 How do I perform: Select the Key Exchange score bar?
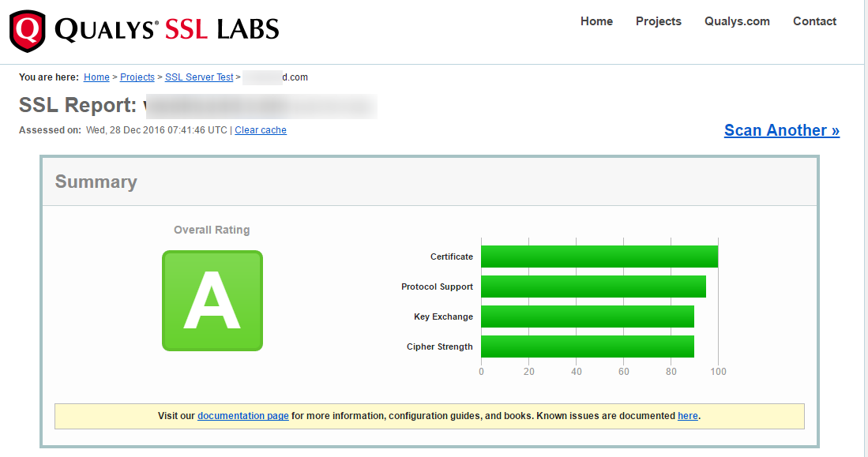[x=587, y=317]
